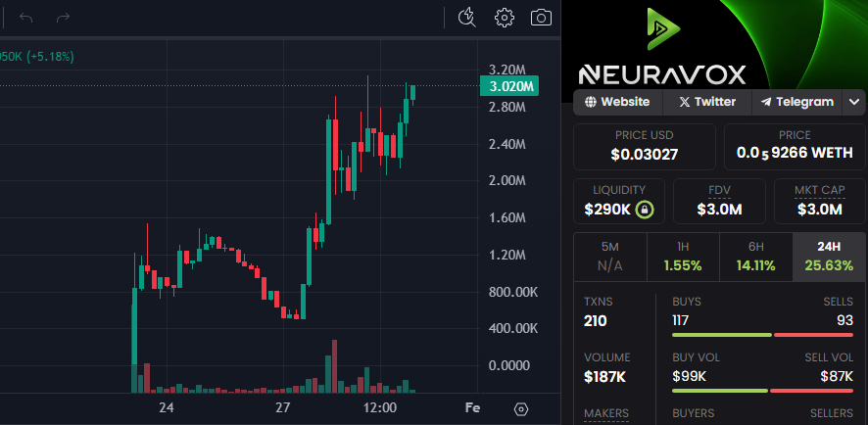Click the chart scale settings icon near time axis
The image size is (868, 425).
(521, 409)
